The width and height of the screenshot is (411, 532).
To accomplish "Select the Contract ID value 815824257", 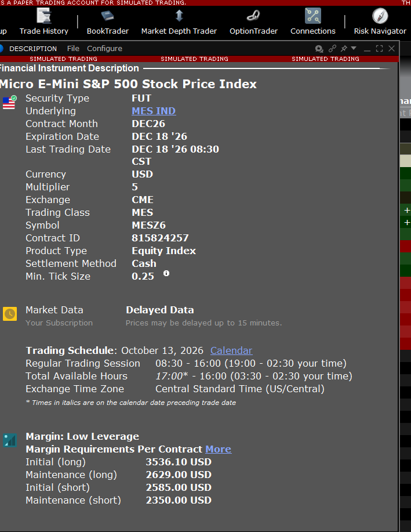I will click(160, 238).
